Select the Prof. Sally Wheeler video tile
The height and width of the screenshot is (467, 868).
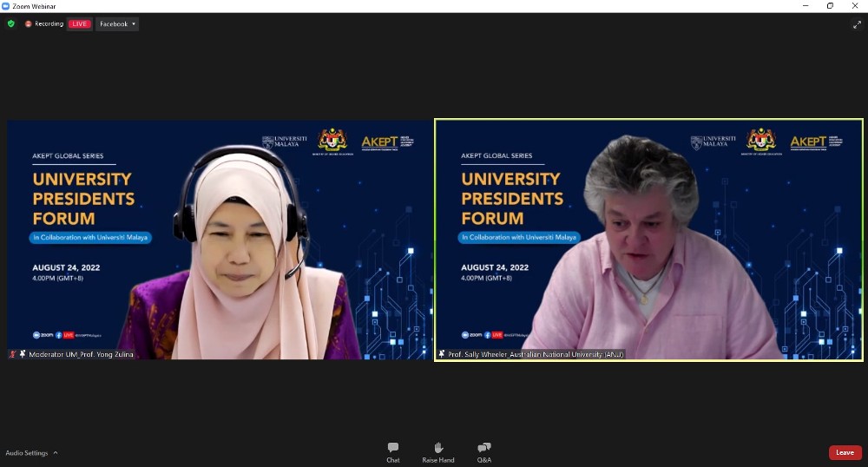648,239
